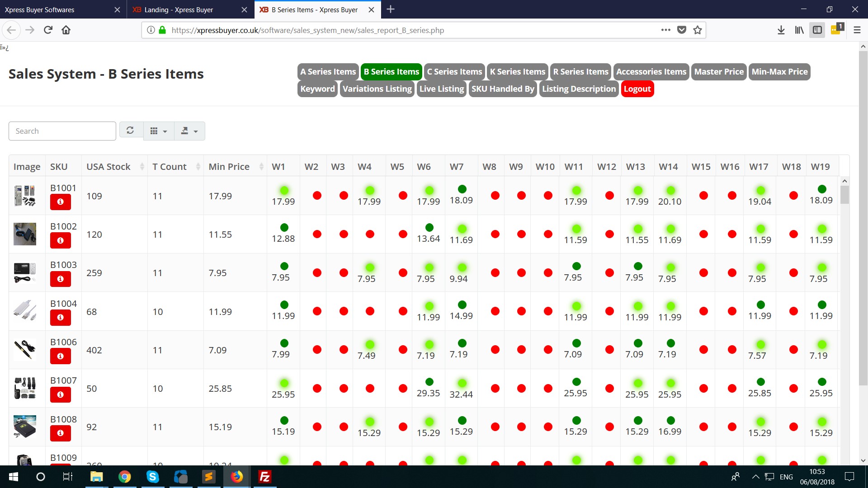The width and height of the screenshot is (868, 488).
Task: Click red info icon under B1004
Action: coord(60,318)
